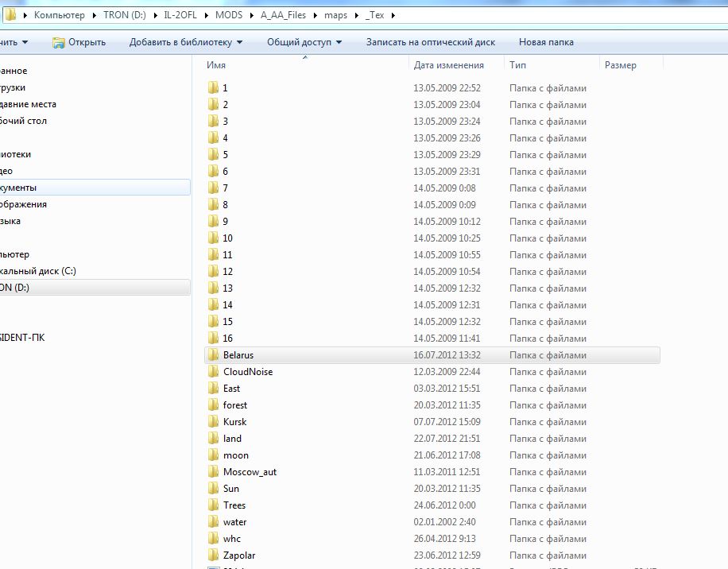Viewport: 728px width, 569px height.
Task: Go to MODS in the address bar
Action: click(x=228, y=15)
